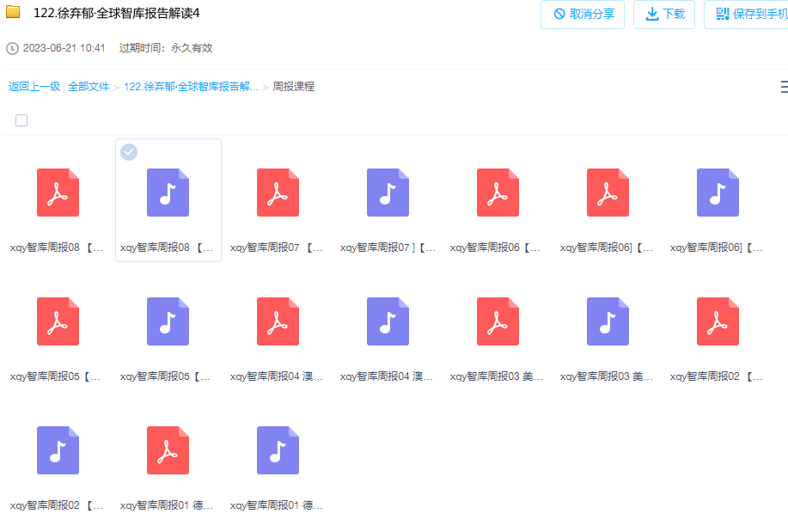
Task: Navigate to 全部文件 breadcrumb
Action: click(x=89, y=87)
